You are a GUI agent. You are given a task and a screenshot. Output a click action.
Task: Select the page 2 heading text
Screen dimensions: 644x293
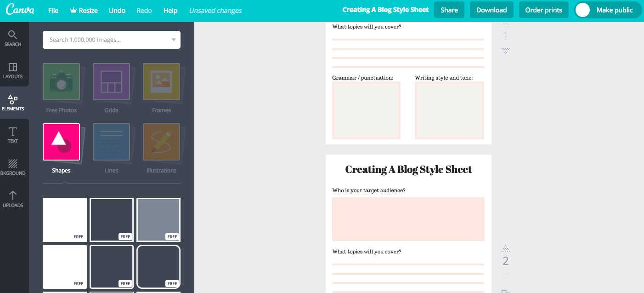(408, 169)
